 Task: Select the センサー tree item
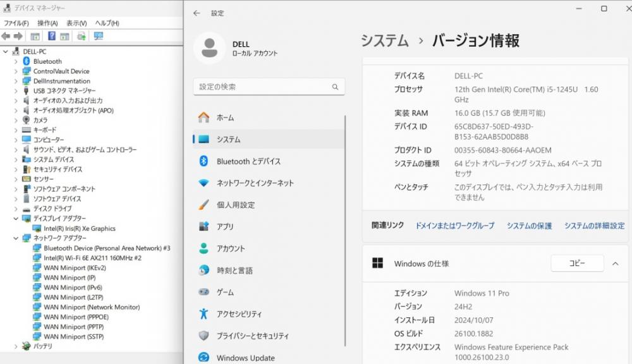44,179
